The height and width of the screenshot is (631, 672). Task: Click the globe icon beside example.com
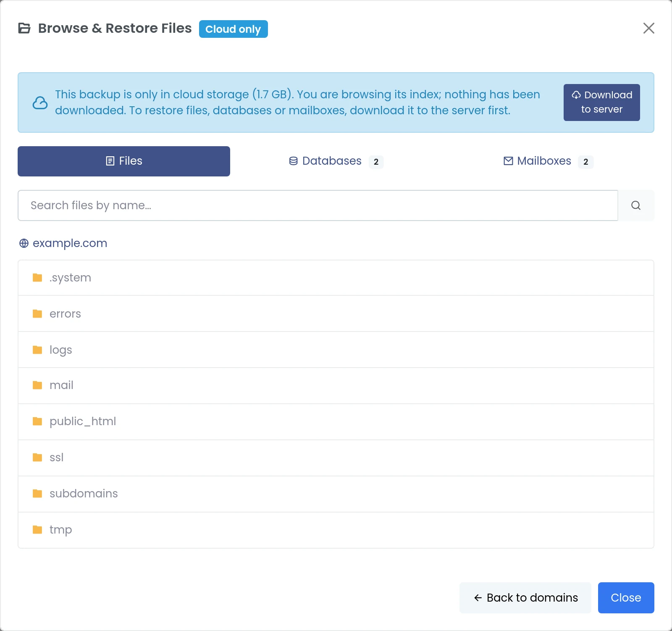tap(24, 243)
